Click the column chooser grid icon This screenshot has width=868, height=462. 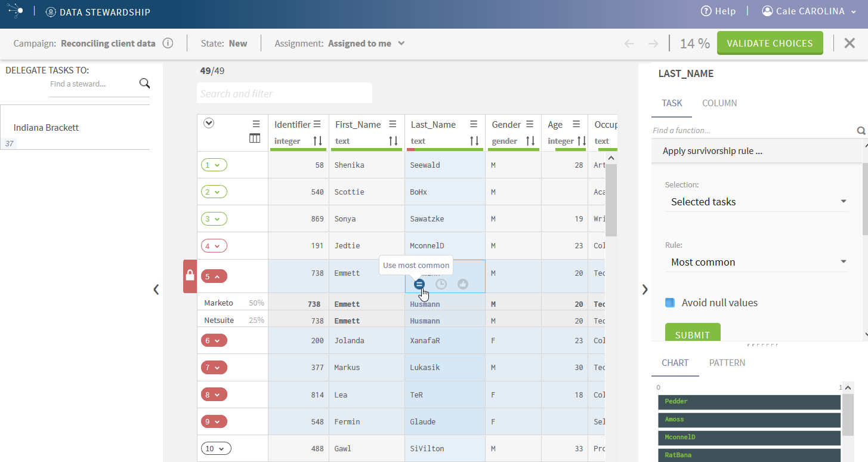255,138
